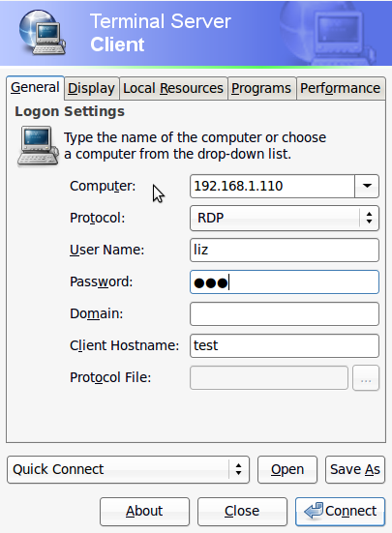Focus the Password input field
The width and height of the screenshot is (392, 533).
(x=285, y=281)
